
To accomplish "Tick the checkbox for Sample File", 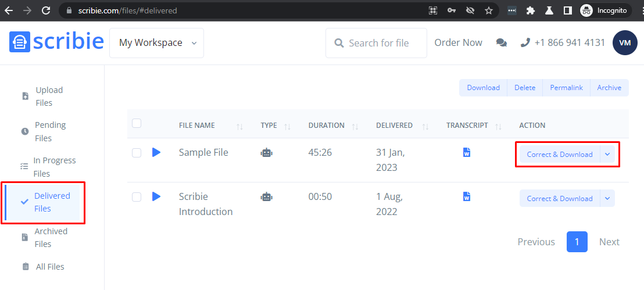I will click(x=137, y=153).
